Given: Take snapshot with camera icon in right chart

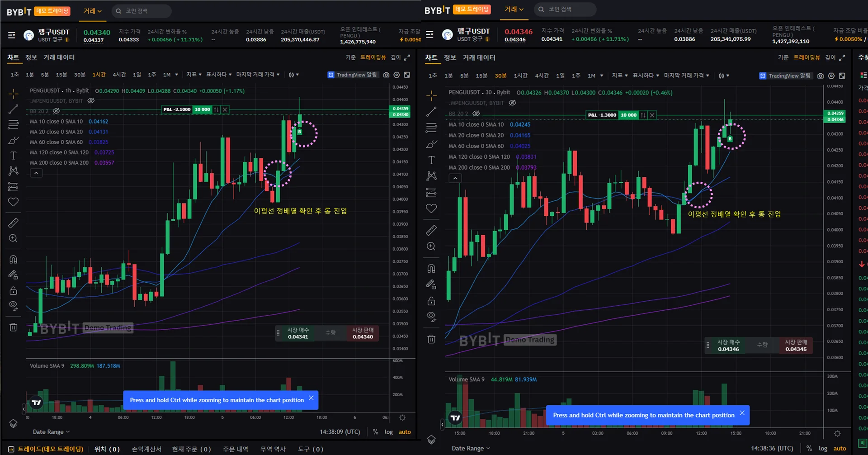Looking at the screenshot, I should 821,76.
